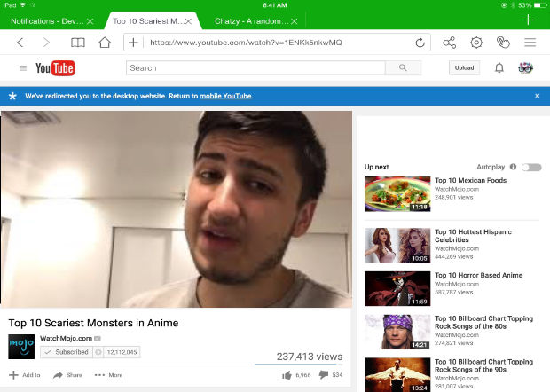Switch to the Chatzy tab
The height and width of the screenshot is (392, 550).
(252, 21)
